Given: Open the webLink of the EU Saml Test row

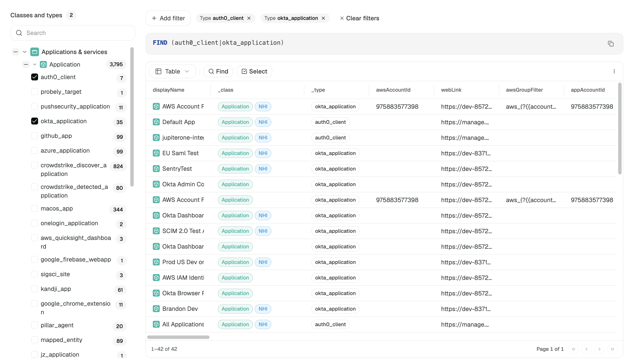Looking at the screenshot, I should [466, 153].
